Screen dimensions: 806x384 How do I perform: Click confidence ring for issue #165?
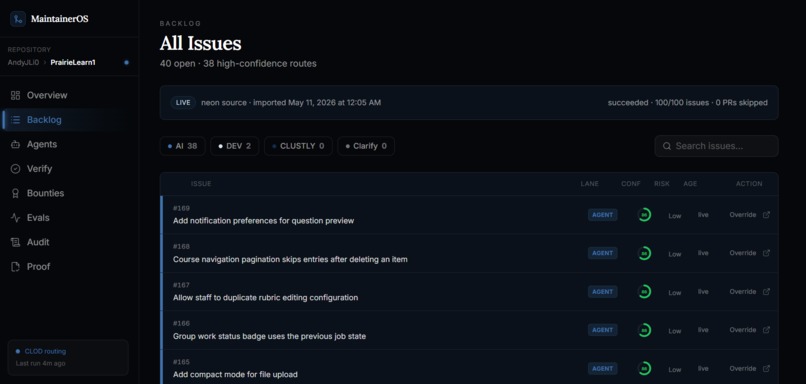[644, 369]
